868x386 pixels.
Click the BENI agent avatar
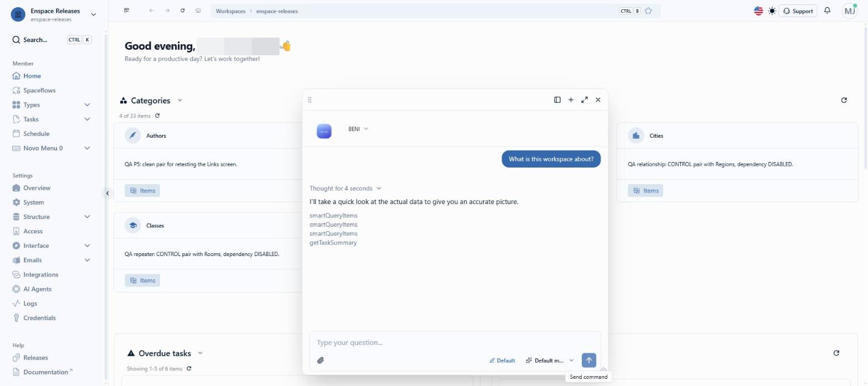(x=324, y=131)
